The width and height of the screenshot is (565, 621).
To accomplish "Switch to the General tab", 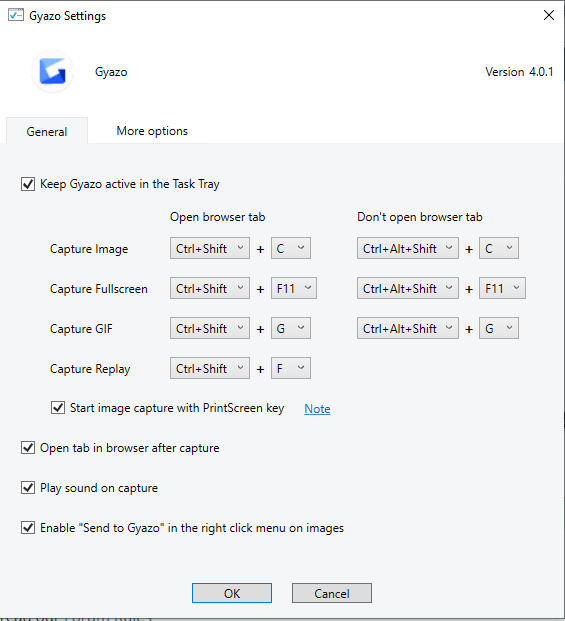I will pyautogui.click(x=47, y=131).
